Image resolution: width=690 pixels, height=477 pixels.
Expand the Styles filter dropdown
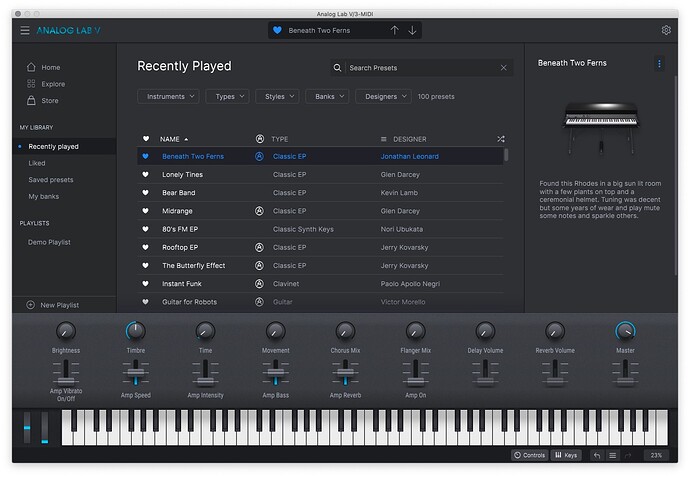click(x=277, y=96)
